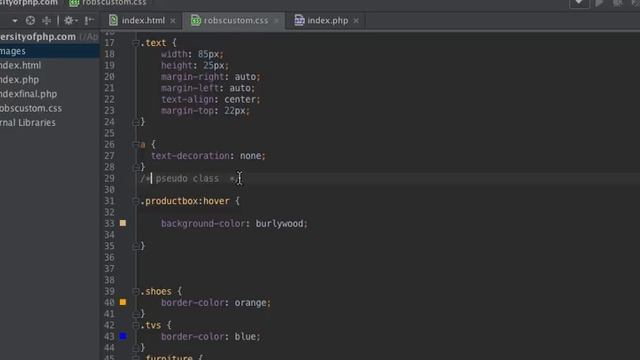Collapse the .shoes rule fold marker
The height and width of the screenshot is (360, 640).
point(136,291)
